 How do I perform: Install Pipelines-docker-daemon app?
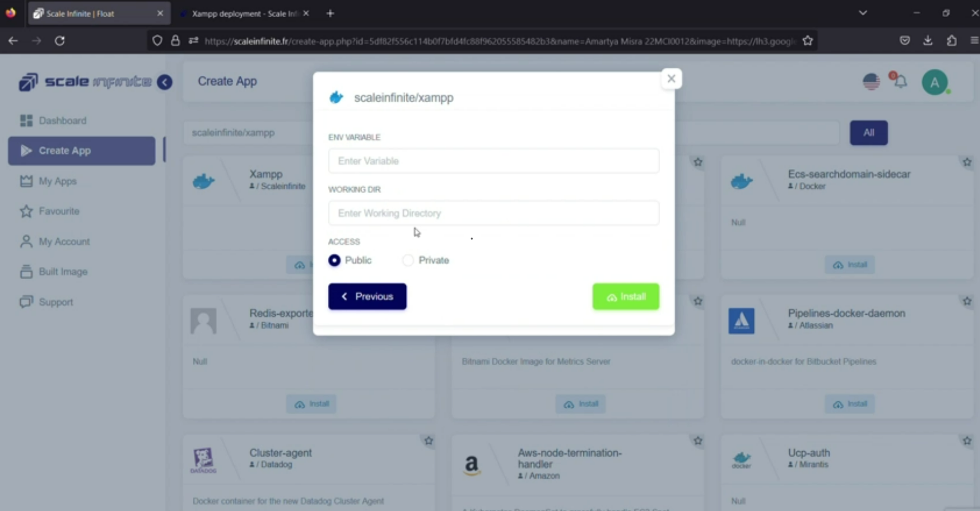[x=850, y=404]
